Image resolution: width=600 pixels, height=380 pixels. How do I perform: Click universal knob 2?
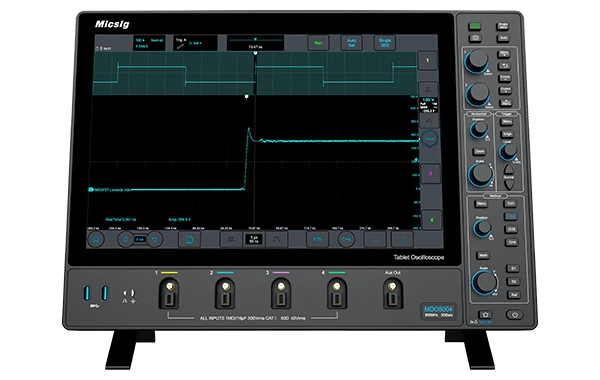coord(477,94)
